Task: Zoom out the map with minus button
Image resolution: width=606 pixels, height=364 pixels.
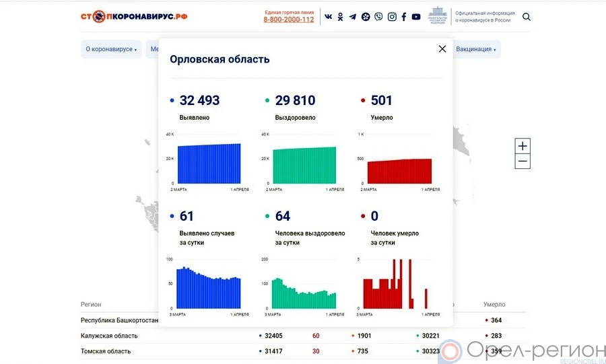Action: pos(523,161)
